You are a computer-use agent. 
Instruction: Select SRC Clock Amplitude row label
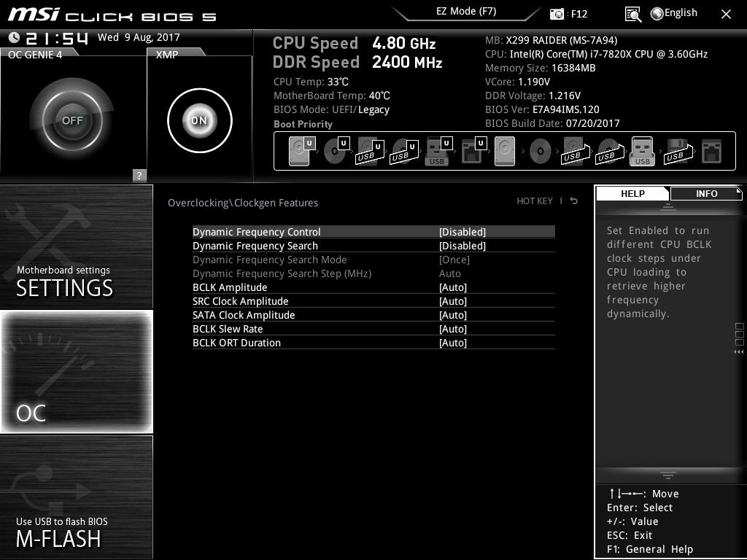(x=240, y=301)
